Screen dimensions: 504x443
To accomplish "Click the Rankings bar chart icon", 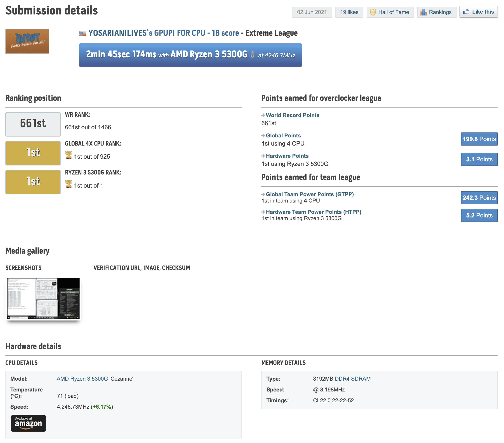I will click(x=423, y=12).
